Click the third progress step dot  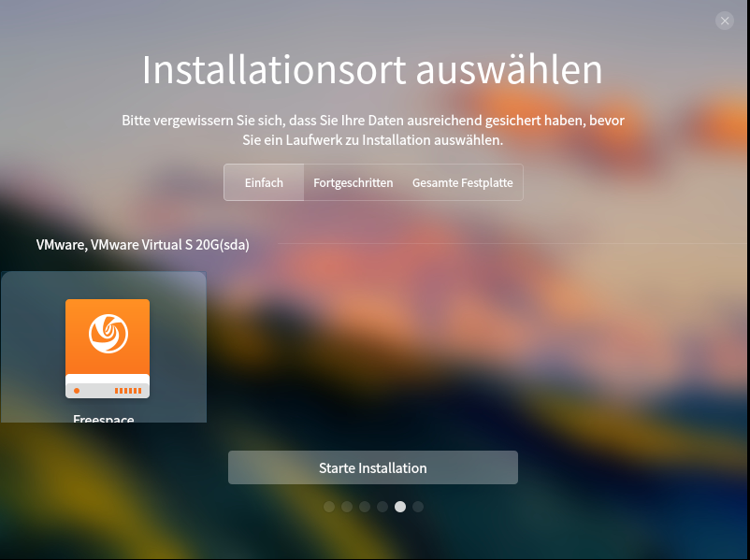(x=365, y=507)
